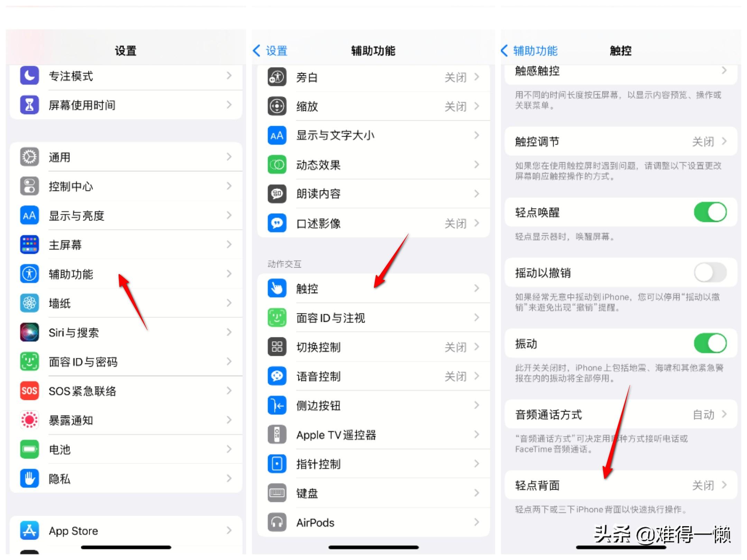Open 旁白 accessibility feature
Screen dimensions: 747x560
(373, 76)
